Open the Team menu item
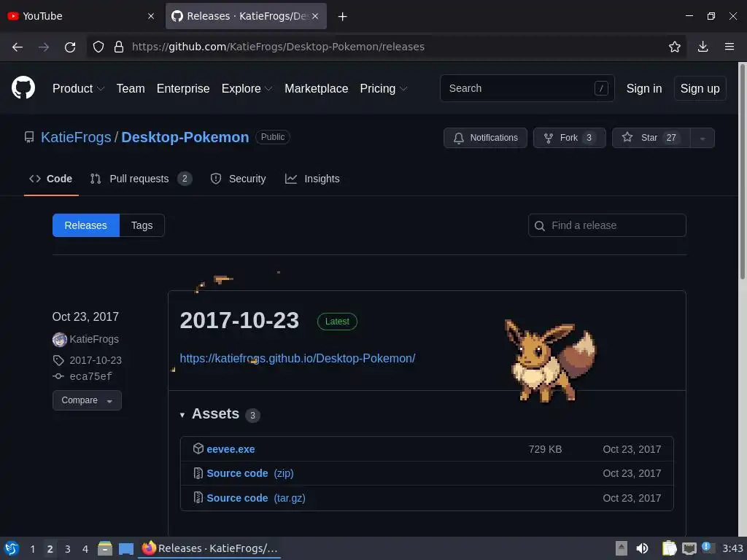The height and width of the screenshot is (560, 747). coord(131,88)
